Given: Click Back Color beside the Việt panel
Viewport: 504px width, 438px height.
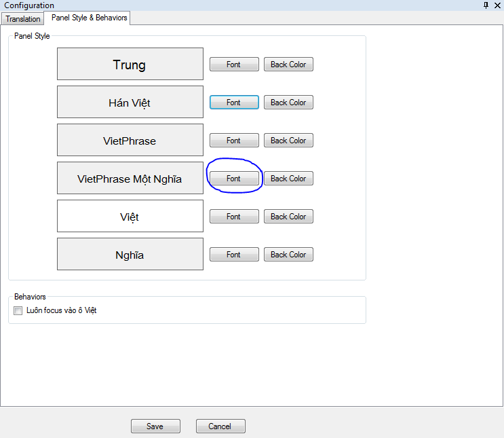Looking at the screenshot, I should tap(288, 217).
